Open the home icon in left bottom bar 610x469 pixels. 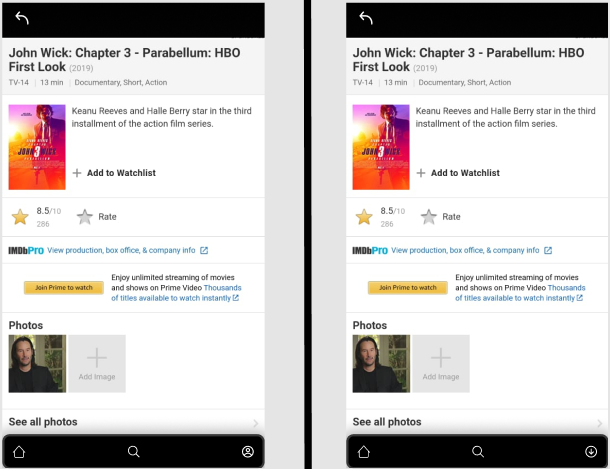19,452
